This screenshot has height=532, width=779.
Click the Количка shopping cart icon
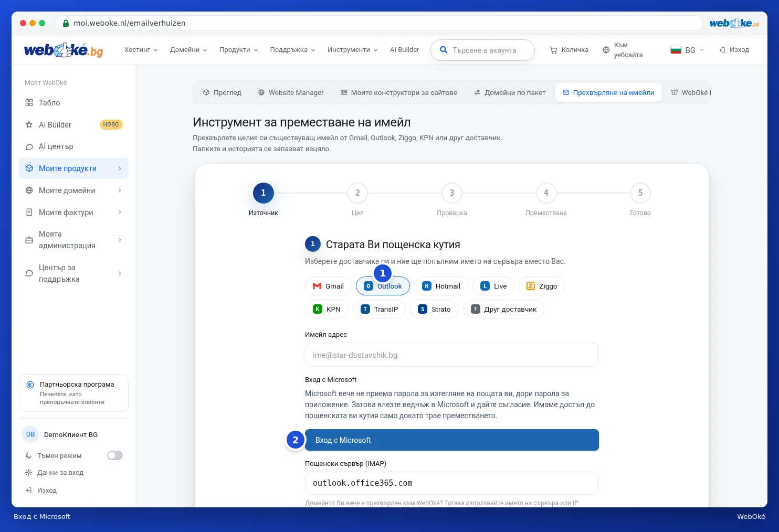pyautogui.click(x=553, y=50)
